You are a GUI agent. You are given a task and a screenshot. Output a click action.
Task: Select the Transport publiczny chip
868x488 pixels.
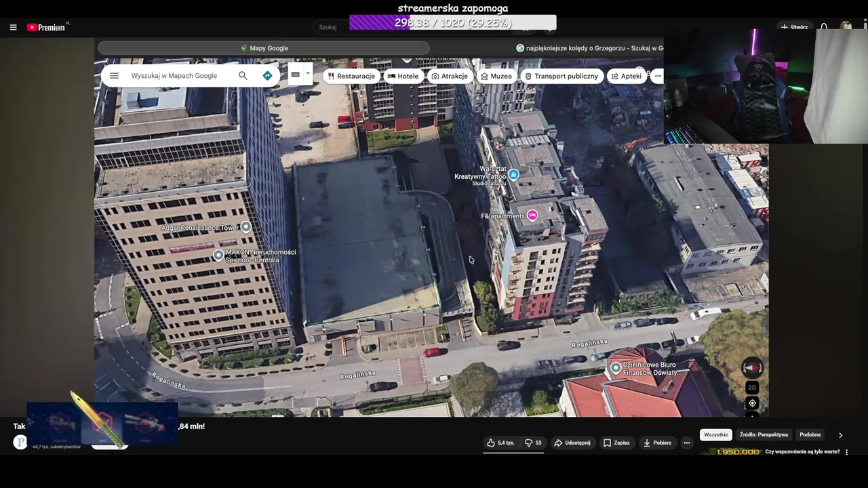561,76
